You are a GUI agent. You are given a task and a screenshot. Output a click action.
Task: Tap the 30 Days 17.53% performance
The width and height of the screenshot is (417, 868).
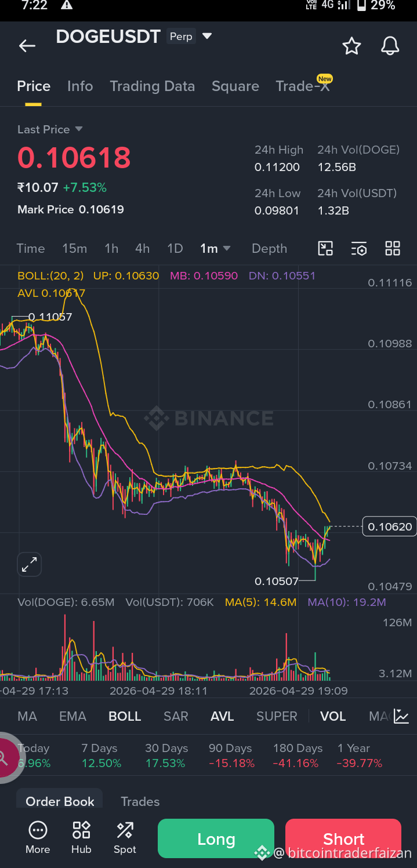click(166, 756)
